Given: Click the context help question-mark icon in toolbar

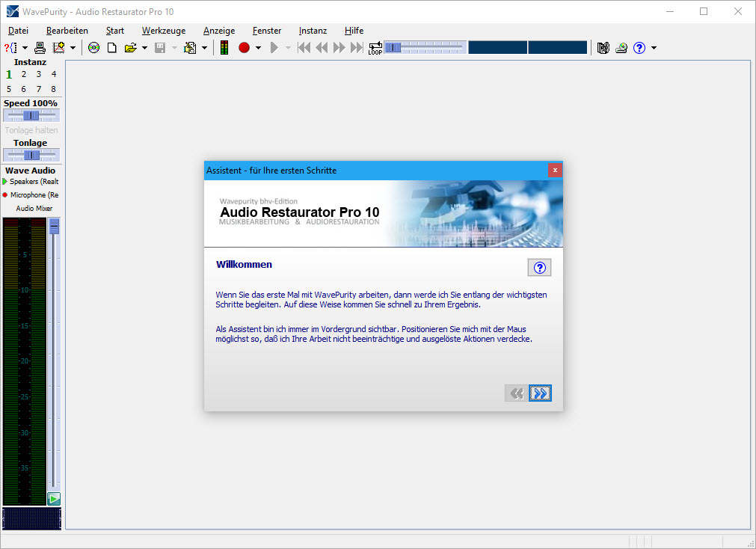Looking at the screenshot, I should (x=10, y=48).
